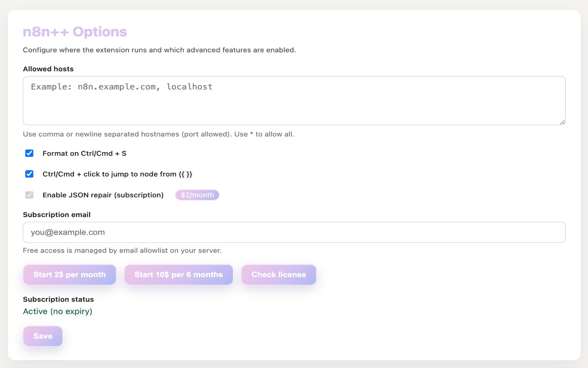Focus the Subscription email field
The width and height of the screenshot is (588, 368).
tap(294, 232)
